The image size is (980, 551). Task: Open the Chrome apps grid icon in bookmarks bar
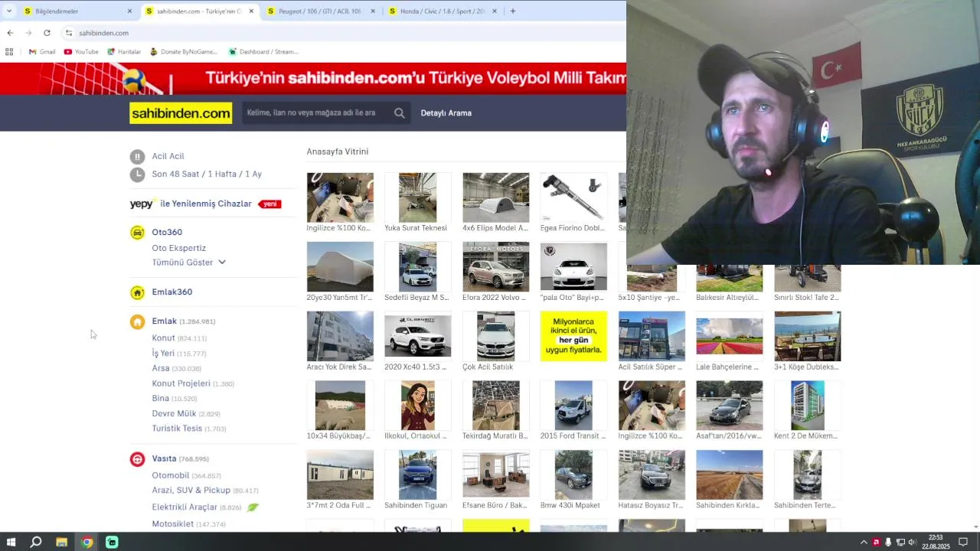[x=9, y=52]
